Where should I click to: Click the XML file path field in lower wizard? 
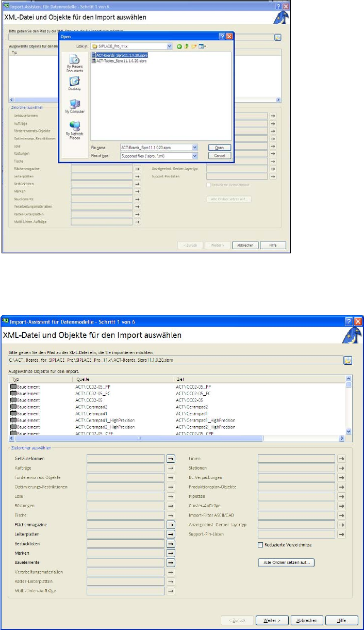coord(175,360)
